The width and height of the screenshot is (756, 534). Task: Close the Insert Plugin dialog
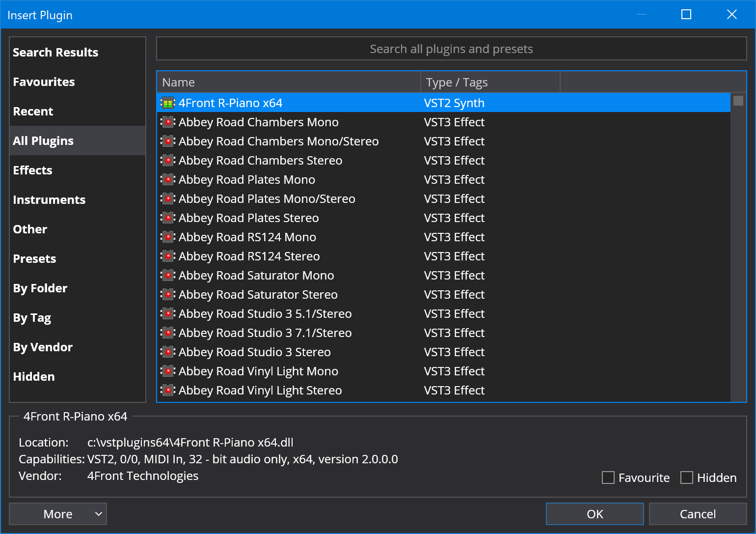731,14
